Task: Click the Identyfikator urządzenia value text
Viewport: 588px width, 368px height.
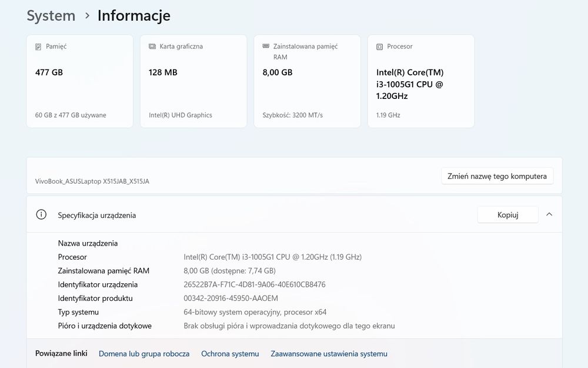Action: click(254, 284)
